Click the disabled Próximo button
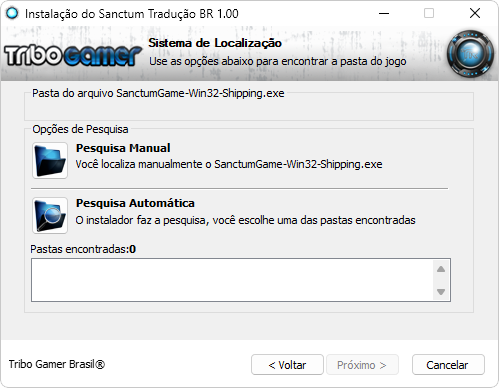This screenshot has width=499, height=388. pyautogui.click(x=362, y=365)
